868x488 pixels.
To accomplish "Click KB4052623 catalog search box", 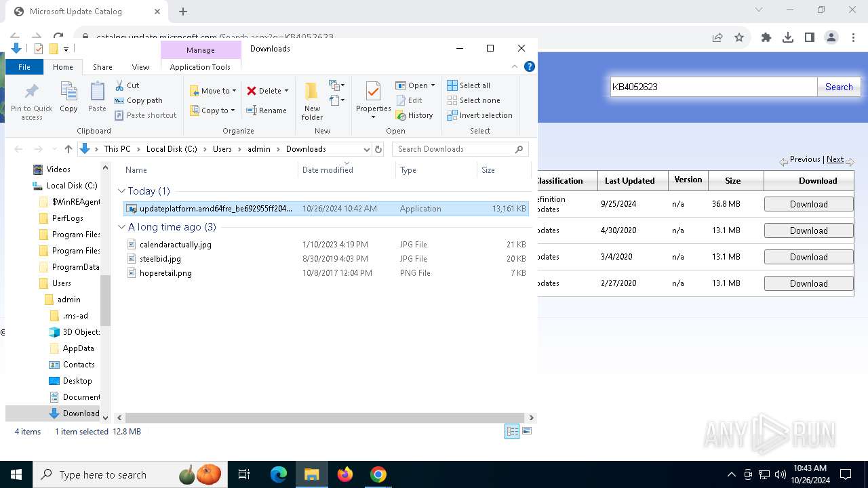I will pyautogui.click(x=714, y=87).
